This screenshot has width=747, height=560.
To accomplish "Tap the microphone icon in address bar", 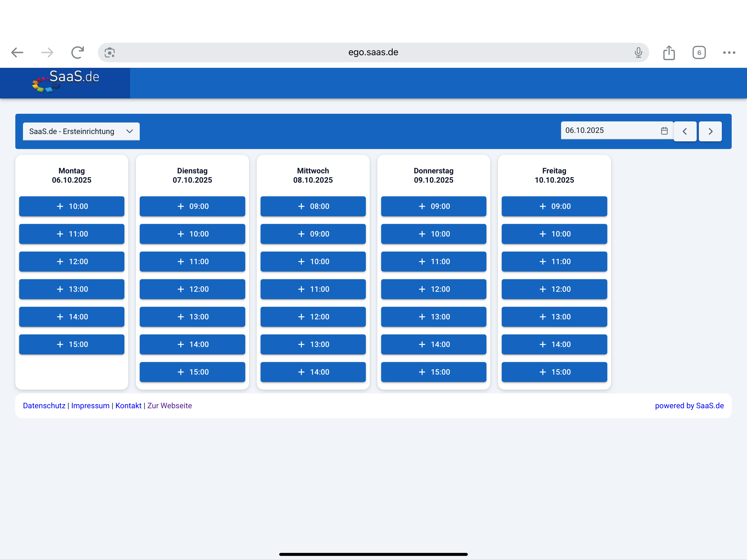I will point(638,52).
